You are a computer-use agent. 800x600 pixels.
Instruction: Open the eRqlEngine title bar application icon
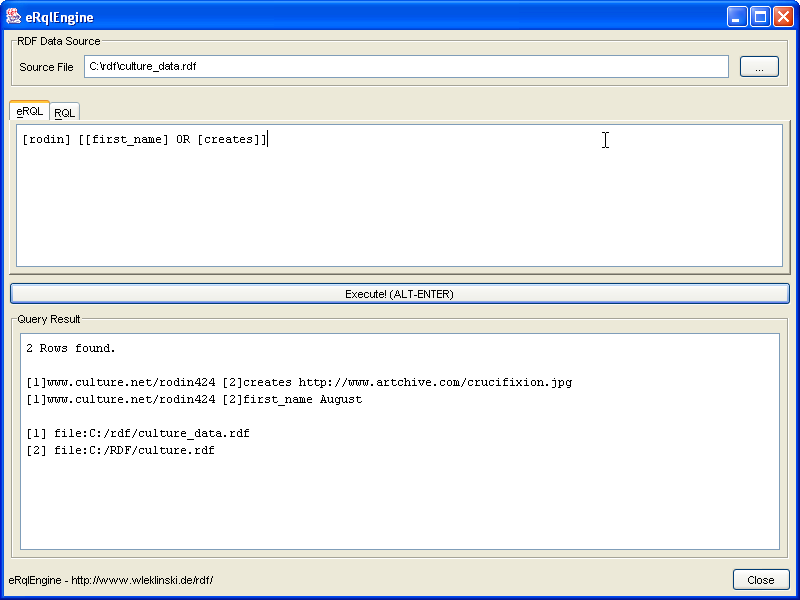point(14,16)
